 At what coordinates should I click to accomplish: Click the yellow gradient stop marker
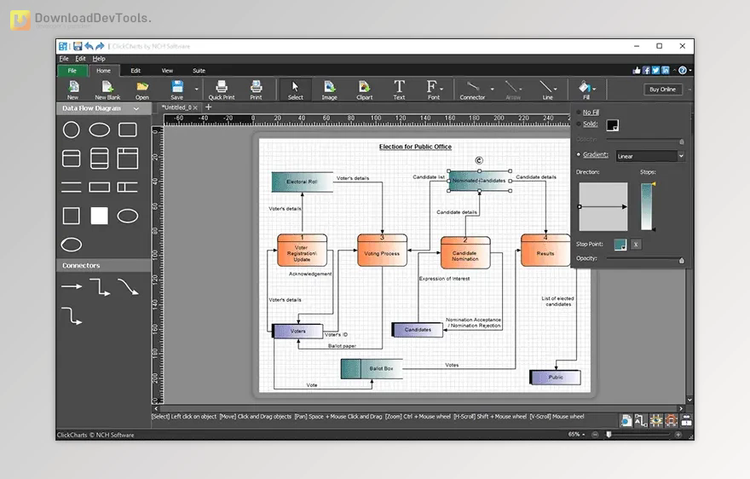[x=654, y=184]
